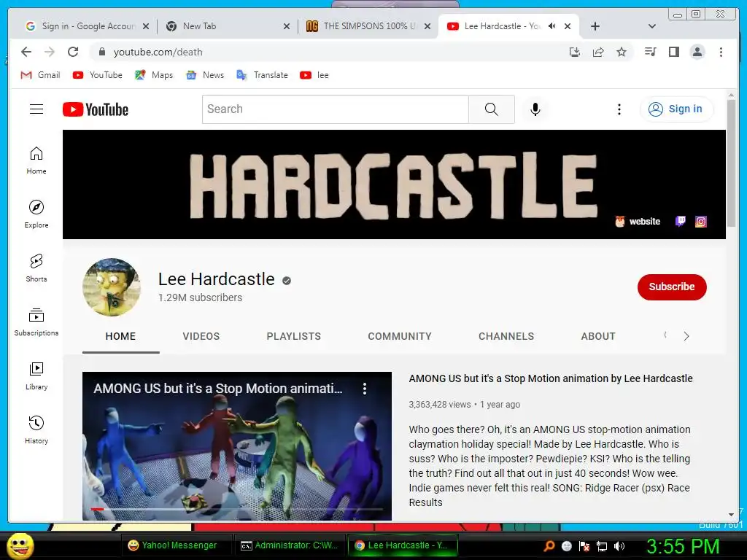747x560 pixels.
Task: Bookmark this tab with star icon
Action: tap(622, 52)
